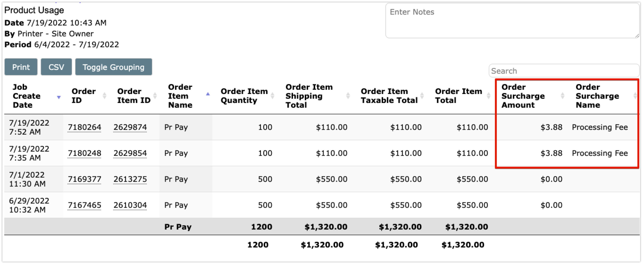This screenshot has width=644, height=264.
Task: Click the Order Item ID sort arrows
Action: tap(155, 96)
